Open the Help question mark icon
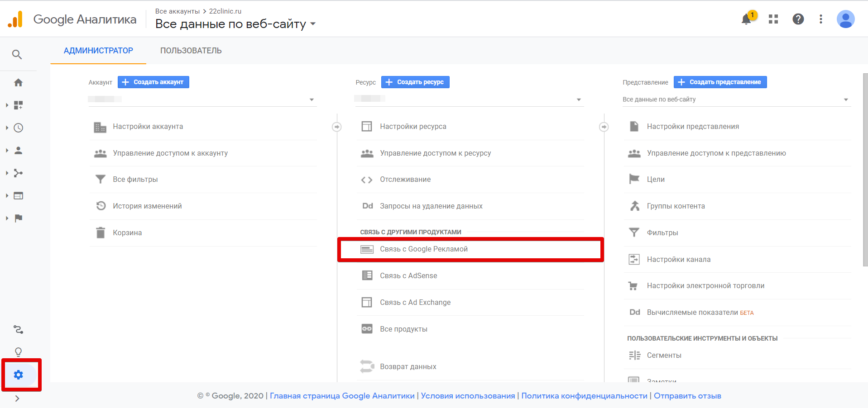The width and height of the screenshot is (868, 408). coord(798,19)
